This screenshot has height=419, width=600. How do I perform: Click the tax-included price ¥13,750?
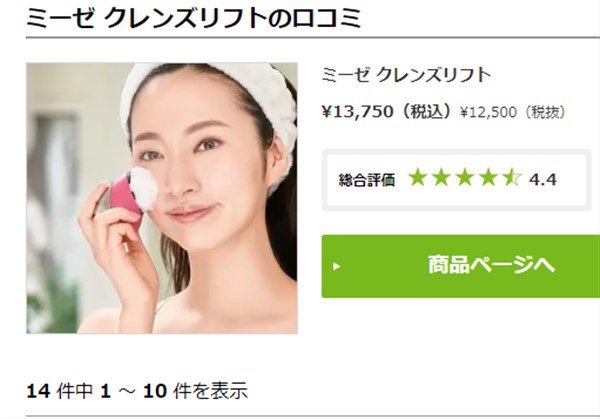357,112
